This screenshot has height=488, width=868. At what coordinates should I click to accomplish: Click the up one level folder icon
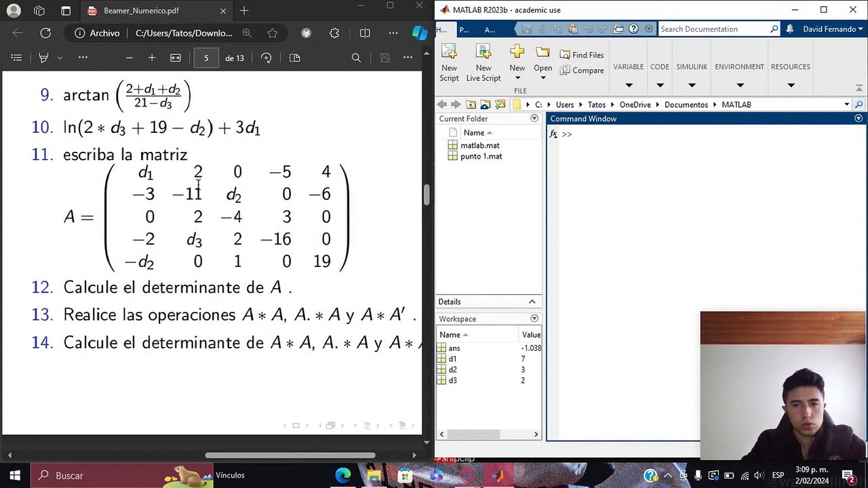click(471, 104)
